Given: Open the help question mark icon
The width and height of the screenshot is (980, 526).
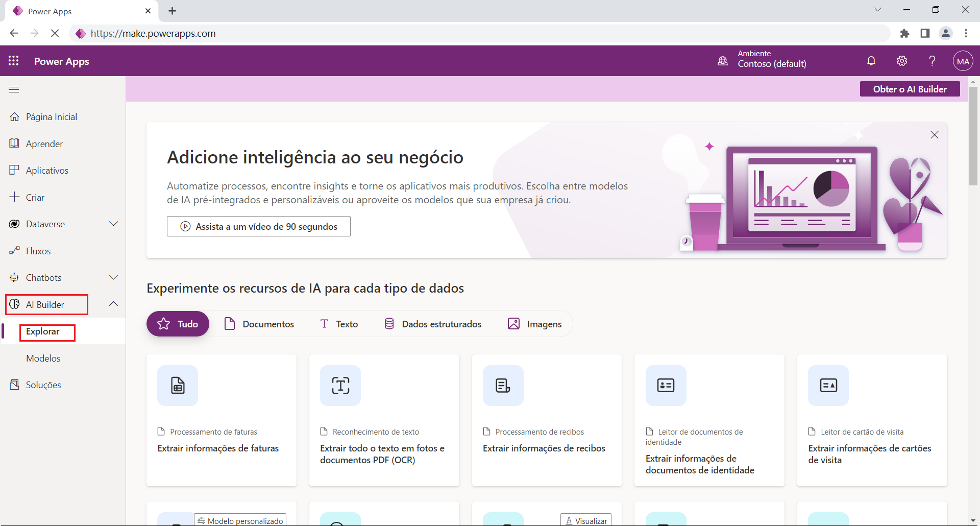Looking at the screenshot, I should coord(932,61).
